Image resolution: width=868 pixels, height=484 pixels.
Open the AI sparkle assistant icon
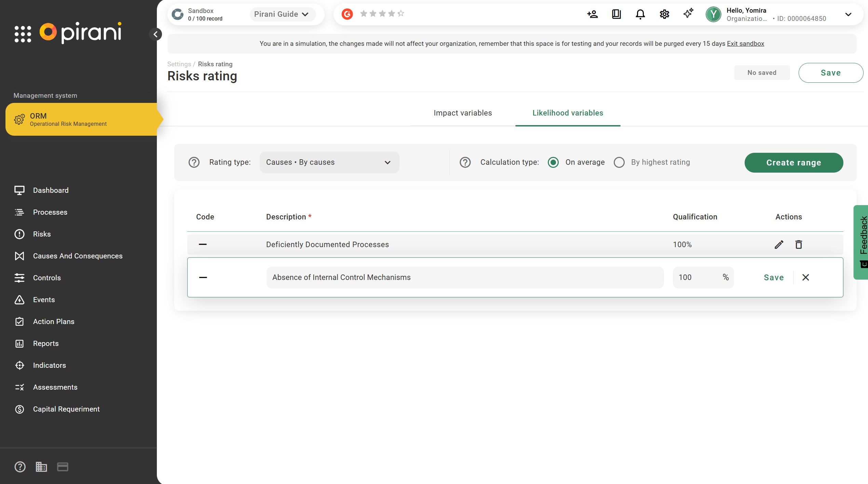(x=688, y=14)
